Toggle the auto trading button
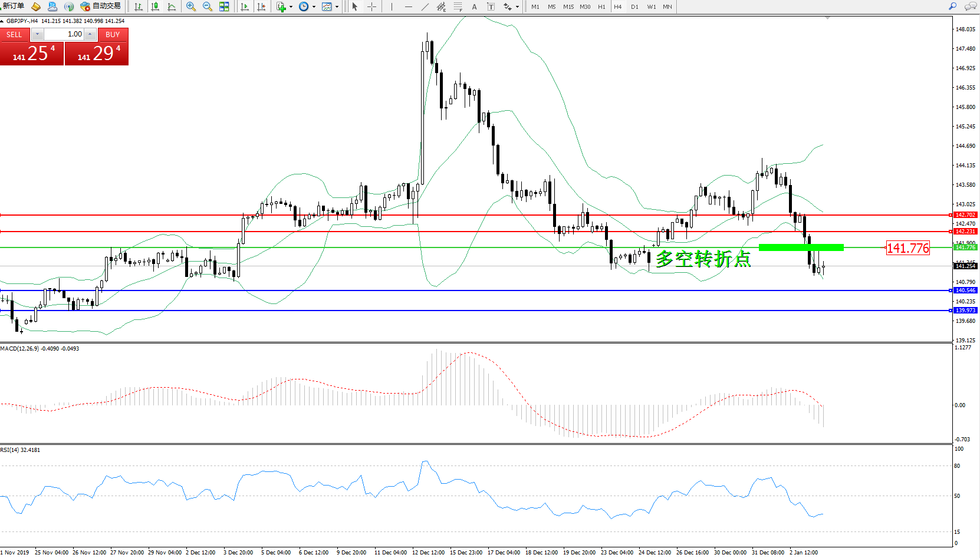 pos(101,6)
